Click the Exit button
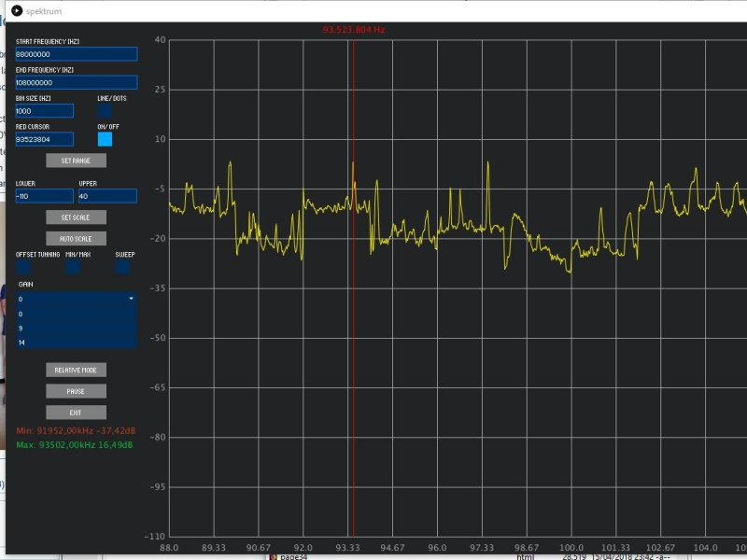This screenshot has height=560, width=747. tap(76, 413)
